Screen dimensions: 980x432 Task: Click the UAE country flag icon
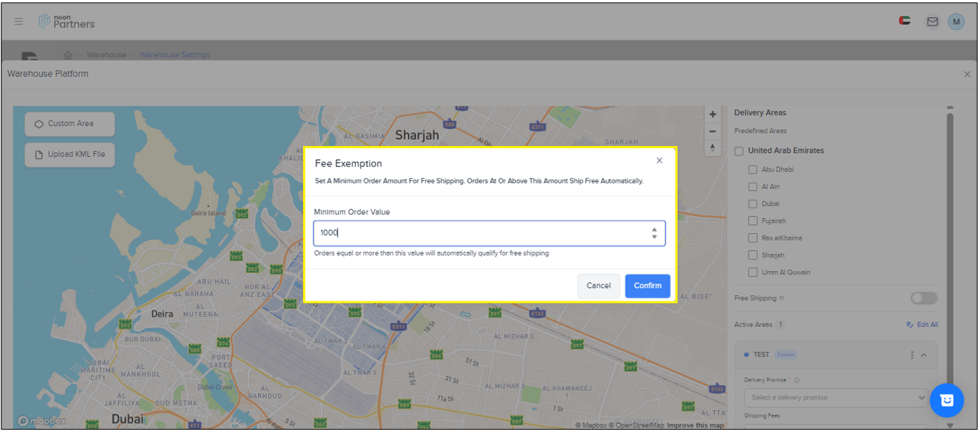click(x=905, y=22)
